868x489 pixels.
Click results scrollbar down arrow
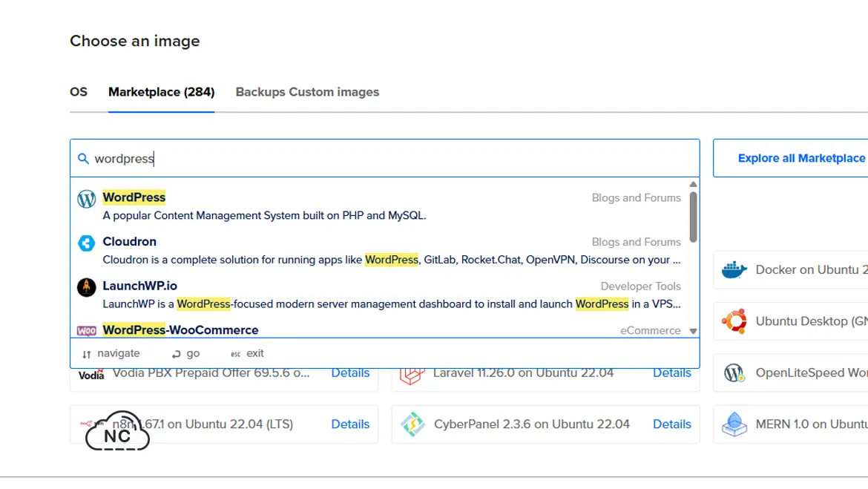coord(693,331)
